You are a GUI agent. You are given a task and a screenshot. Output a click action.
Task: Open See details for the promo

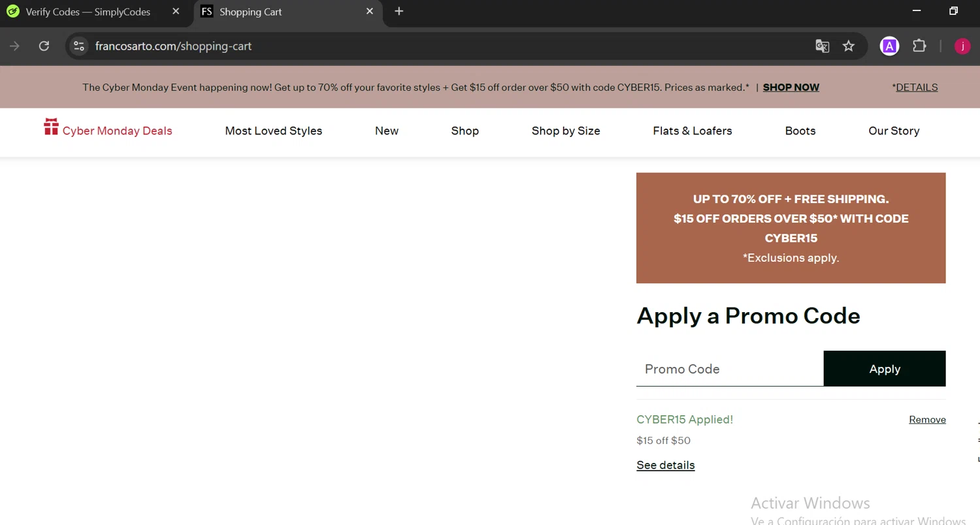pyautogui.click(x=666, y=465)
